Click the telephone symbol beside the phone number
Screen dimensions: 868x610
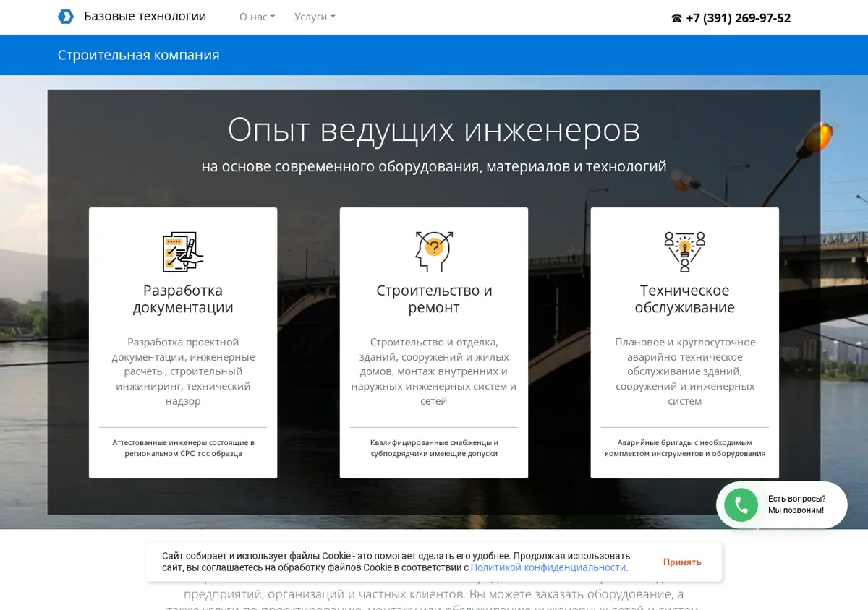pos(676,19)
